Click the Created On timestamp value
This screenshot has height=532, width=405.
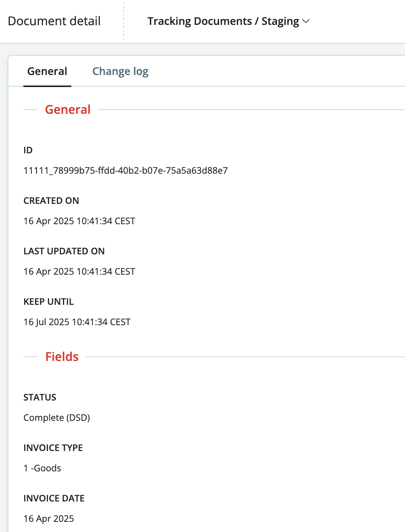(x=79, y=221)
